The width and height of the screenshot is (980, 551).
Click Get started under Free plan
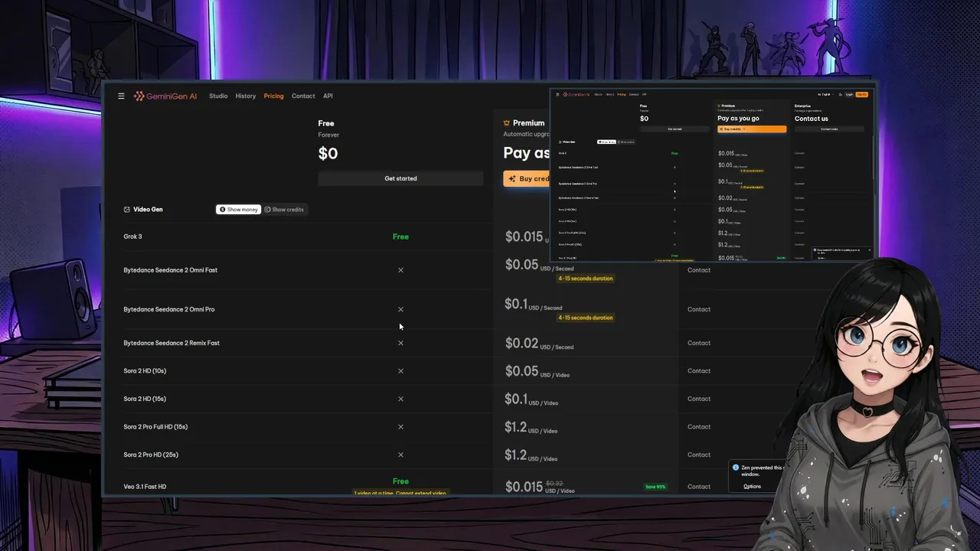coord(400,178)
